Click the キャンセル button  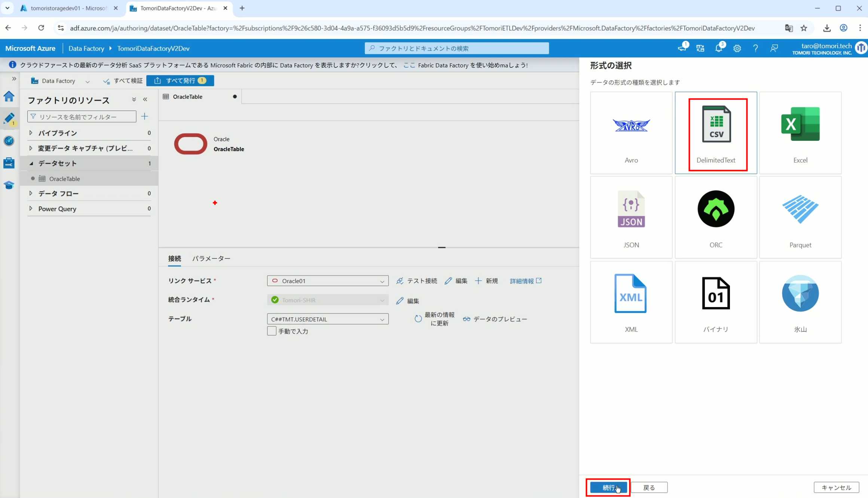point(836,488)
